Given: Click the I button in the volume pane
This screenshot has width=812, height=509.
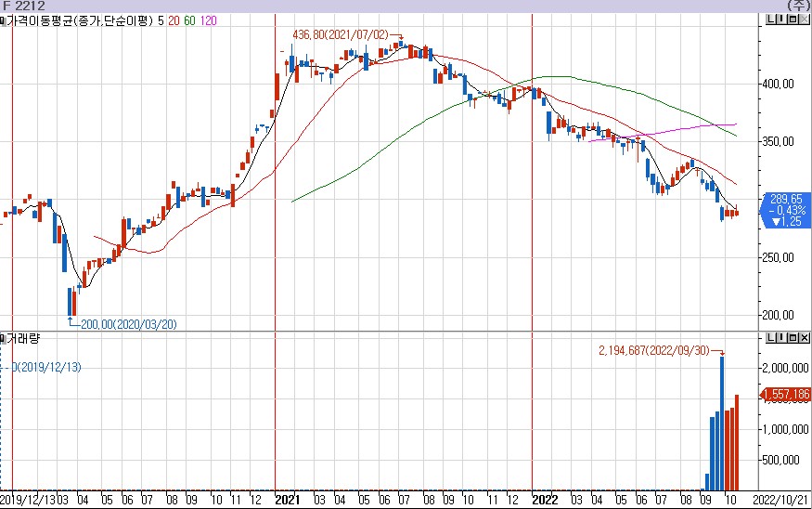Looking at the screenshot, I should pyautogui.click(x=782, y=338).
